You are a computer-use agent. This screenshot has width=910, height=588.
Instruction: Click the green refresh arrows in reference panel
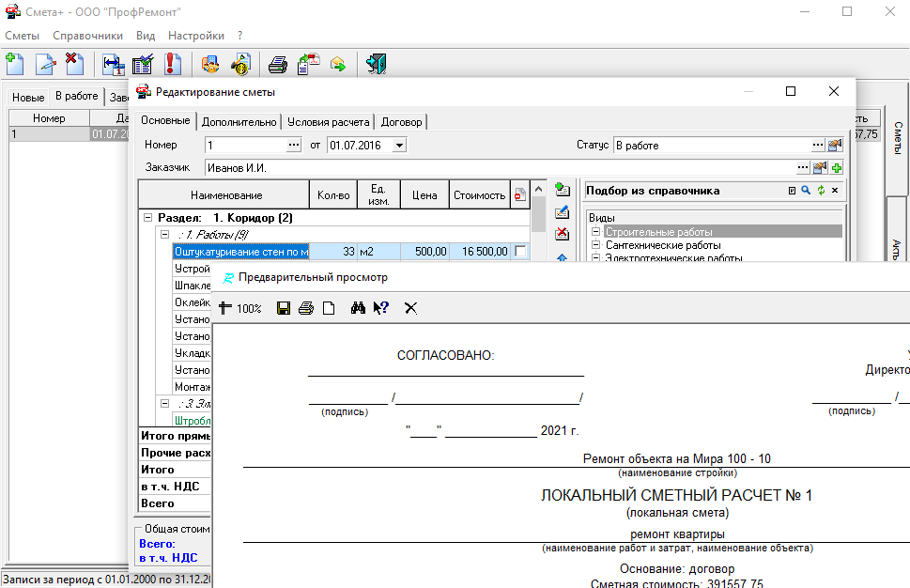coord(820,191)
